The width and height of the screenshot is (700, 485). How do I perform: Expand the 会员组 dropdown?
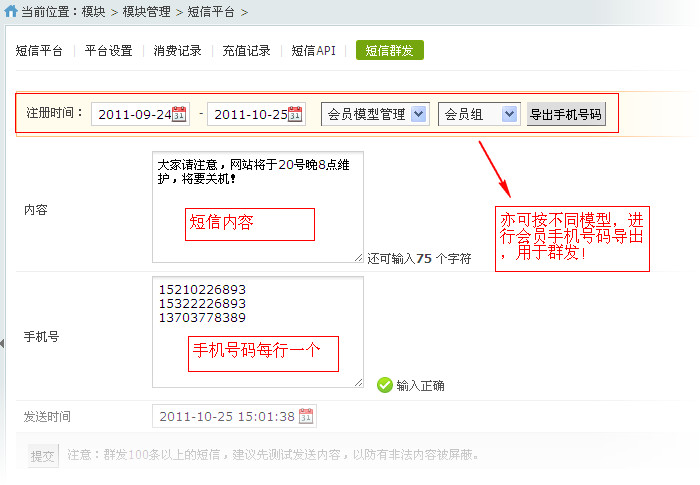click(510, 114)
